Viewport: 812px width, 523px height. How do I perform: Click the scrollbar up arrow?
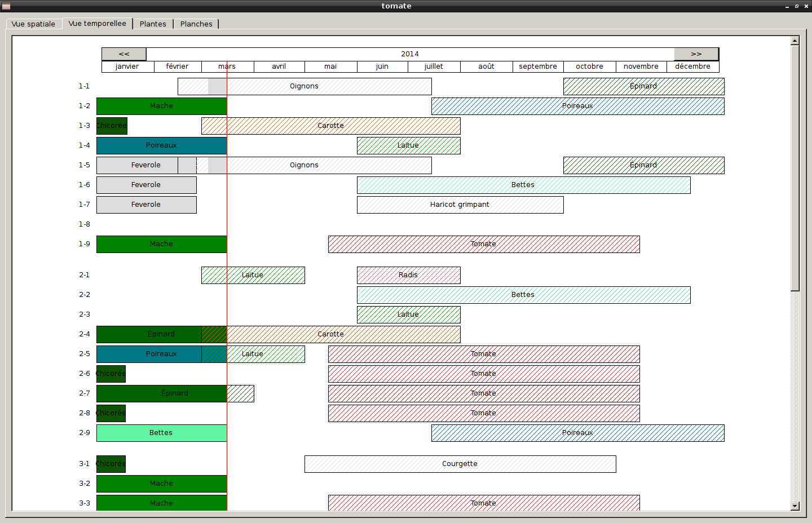795,41
